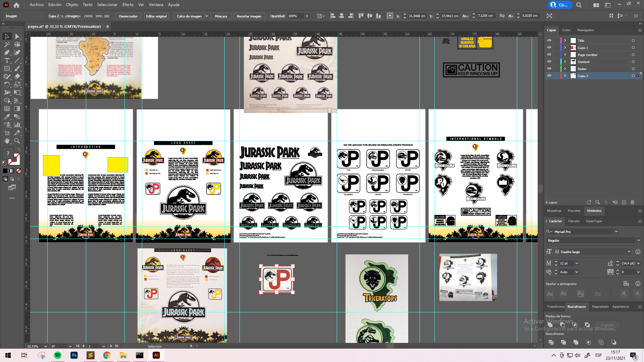Select the Gradient tool
Screen dimensions: 644x362
click(17, 109)
